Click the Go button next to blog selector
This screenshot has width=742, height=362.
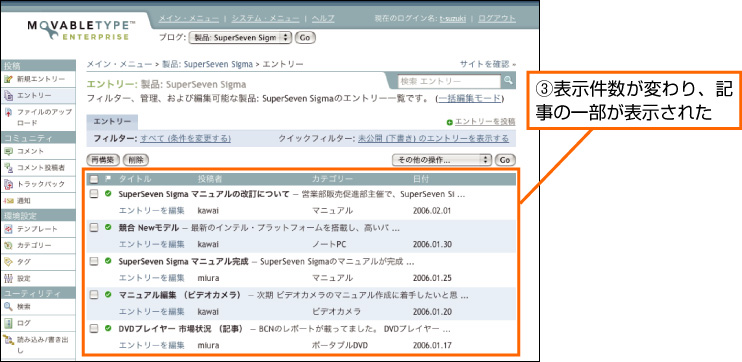[x=305, y=38]
